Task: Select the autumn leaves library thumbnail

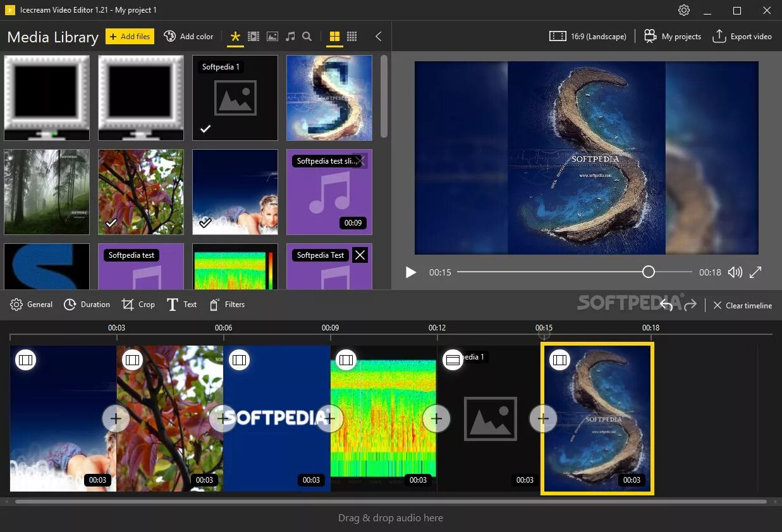Action: (141, 192)
